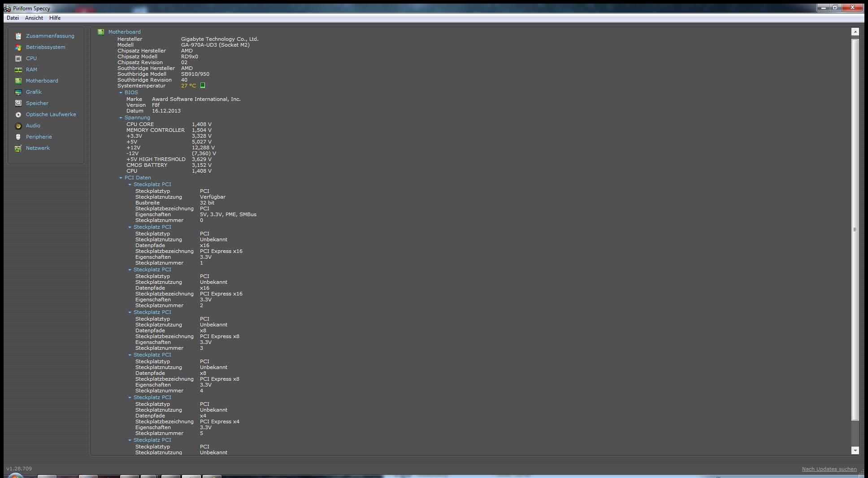Open Grafik via its monitor icon
The height and width of the screenshot is (478, 868).
(18, 92)
